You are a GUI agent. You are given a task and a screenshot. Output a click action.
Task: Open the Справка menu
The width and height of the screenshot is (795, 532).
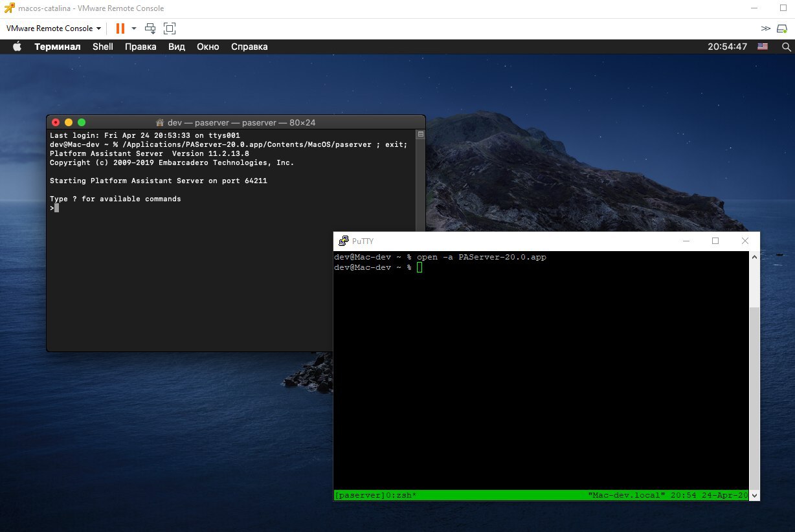[x=249, y=47]
